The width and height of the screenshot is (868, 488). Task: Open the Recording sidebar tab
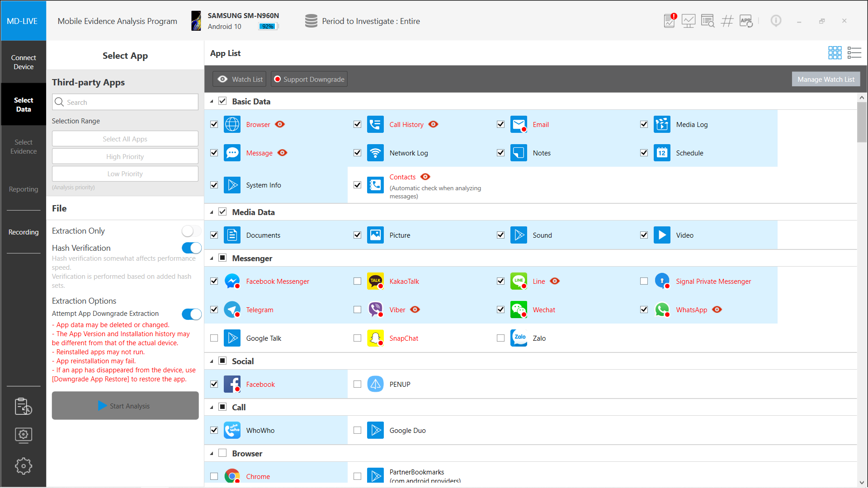(24, 232)
